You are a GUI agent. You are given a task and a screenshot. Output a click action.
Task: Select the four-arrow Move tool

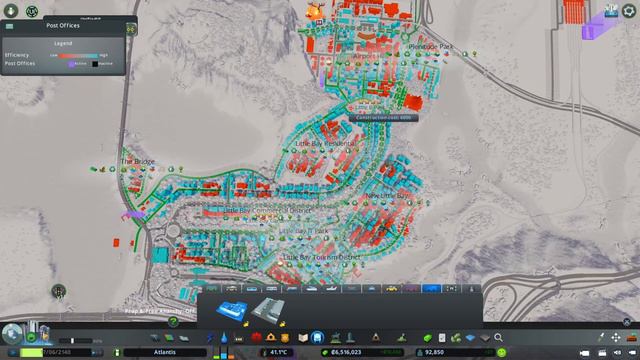616,338
